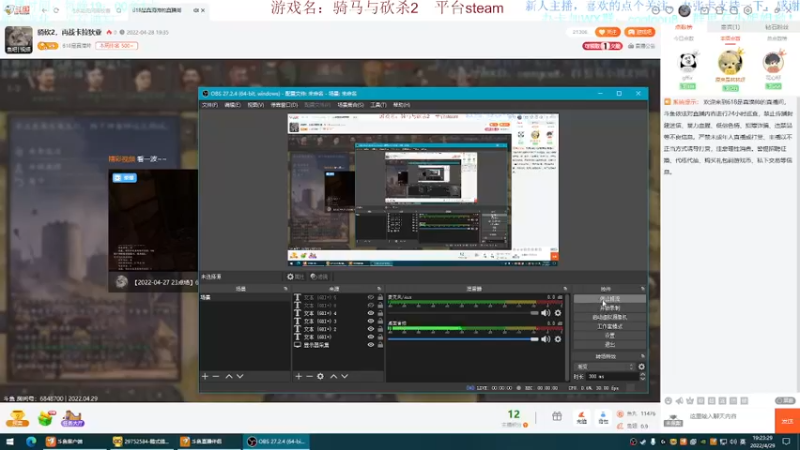Open OBS Settings from the Controls panel
The height and width of the screenshot is (450, 800).
[610, 335]
